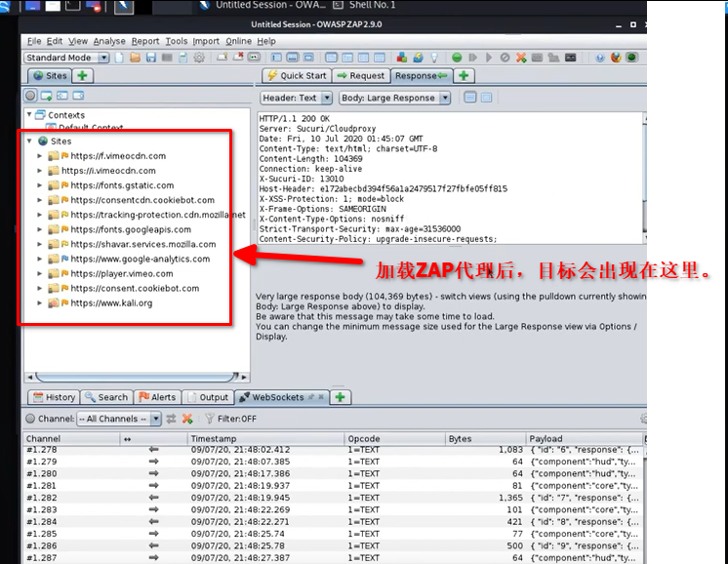728x564 pixels.
Task: Click the green plus beside WebSockets tab
Action: click(x=341, y=397)
